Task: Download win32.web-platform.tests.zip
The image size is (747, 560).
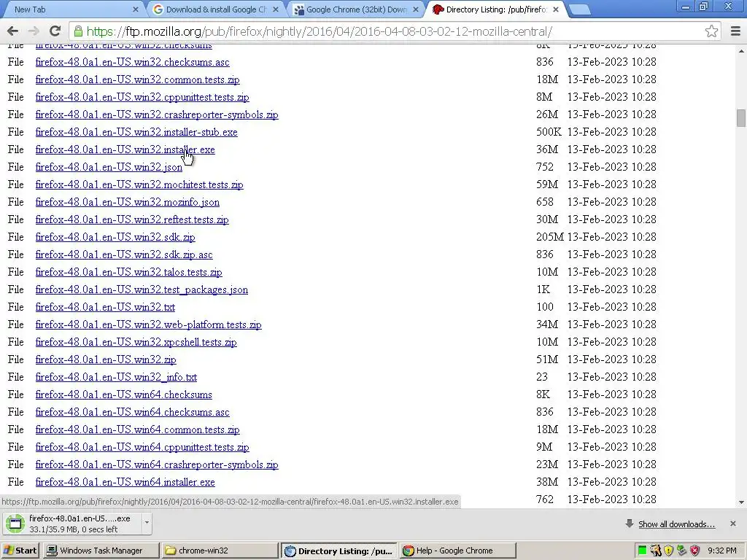Action: [149, 324]
